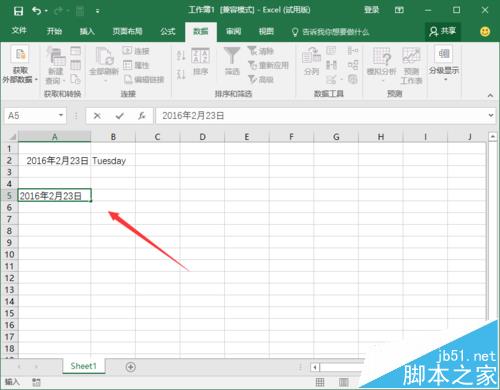Open the Undo history dropdown arrow
The height and width of the screenshot is (390, 500).
pyautogui.click(x=46, y=11)
